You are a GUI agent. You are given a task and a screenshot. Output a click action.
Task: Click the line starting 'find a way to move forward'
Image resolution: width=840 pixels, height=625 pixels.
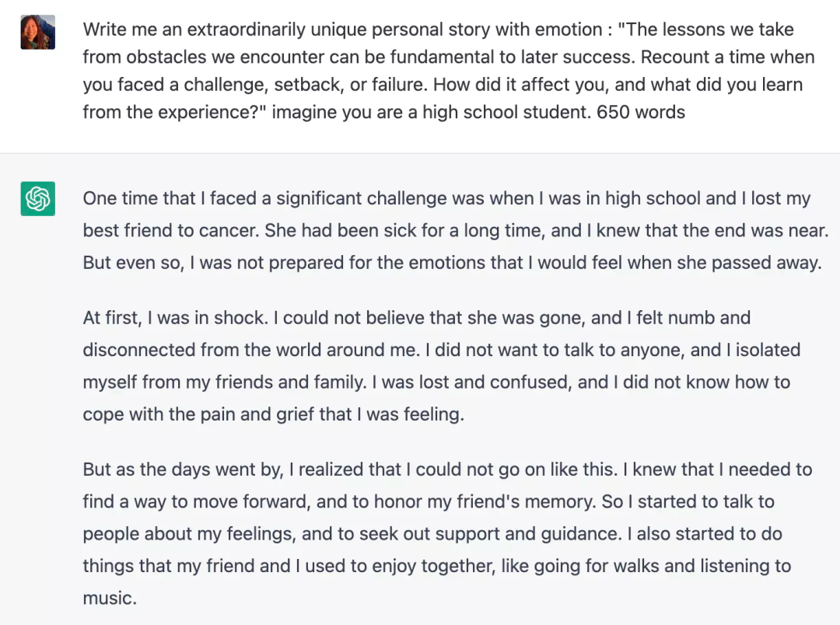point(428,501)
